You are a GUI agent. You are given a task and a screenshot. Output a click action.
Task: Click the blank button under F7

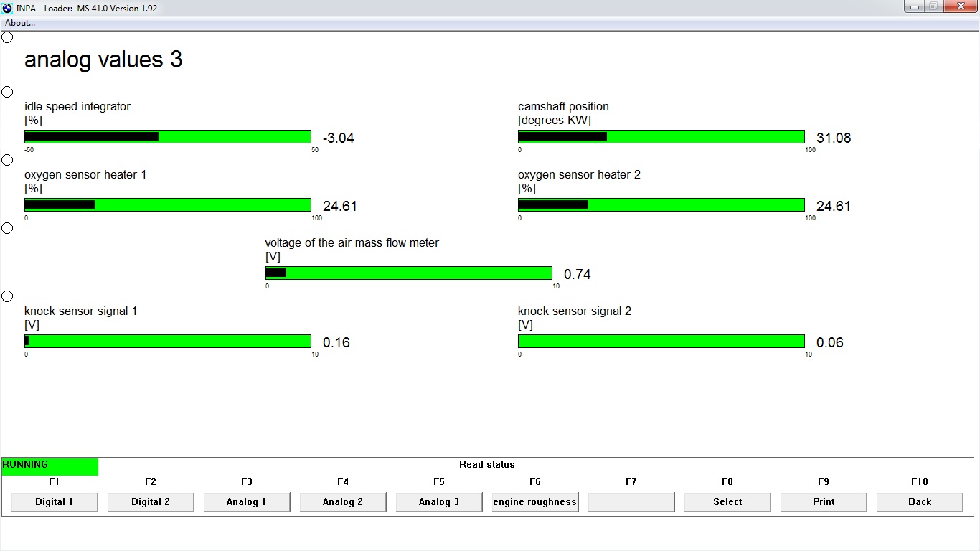(631, 501)
